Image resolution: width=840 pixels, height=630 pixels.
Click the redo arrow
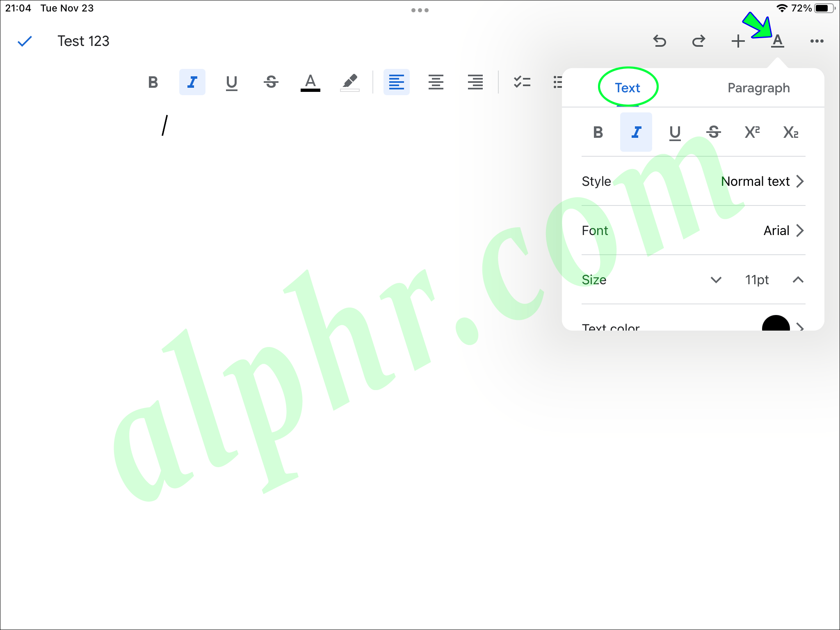click(698, 41)
